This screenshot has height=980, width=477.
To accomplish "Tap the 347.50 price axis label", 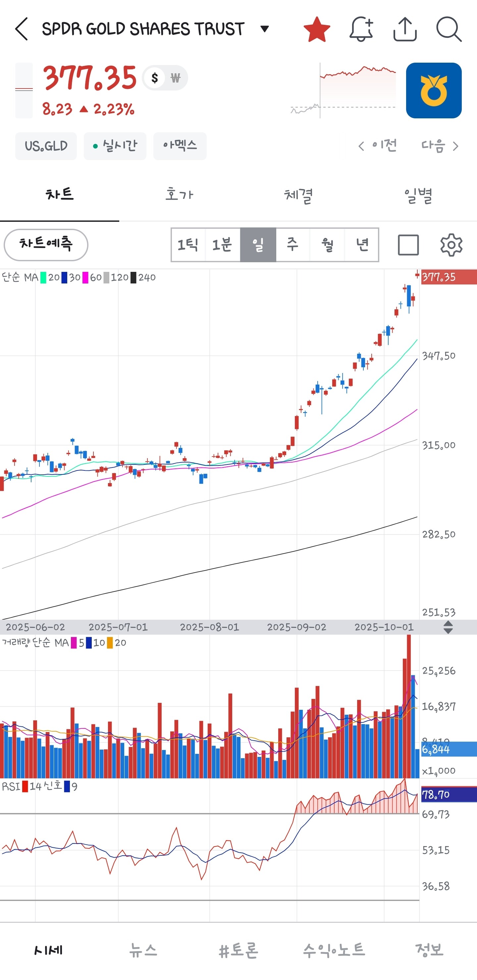I will pos(439,356).
